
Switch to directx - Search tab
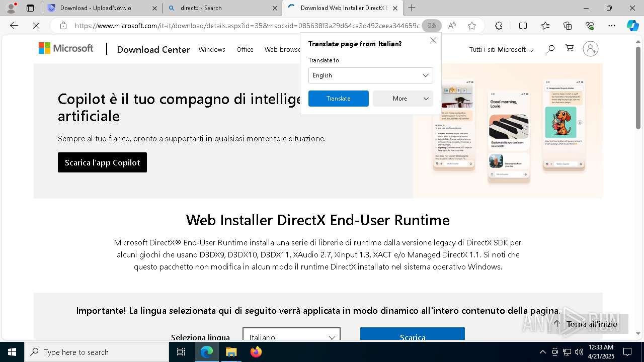[222, 8]
